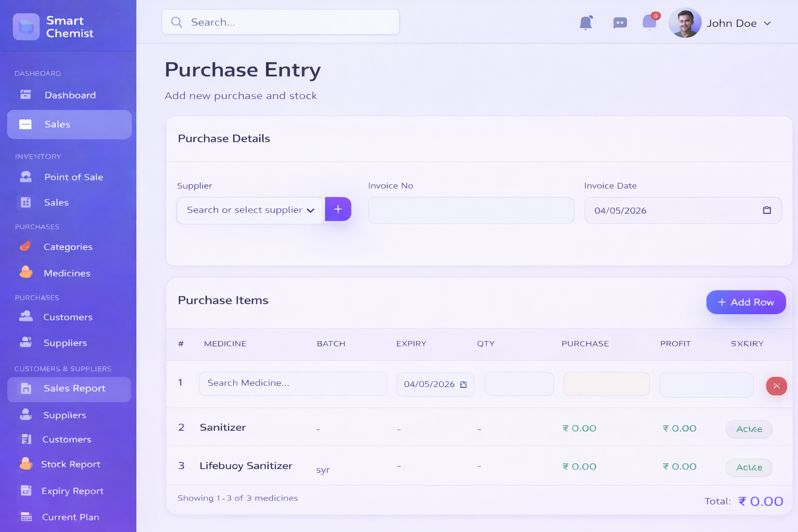Click the status badge for Sanitizer row

[x=749, y=429]
